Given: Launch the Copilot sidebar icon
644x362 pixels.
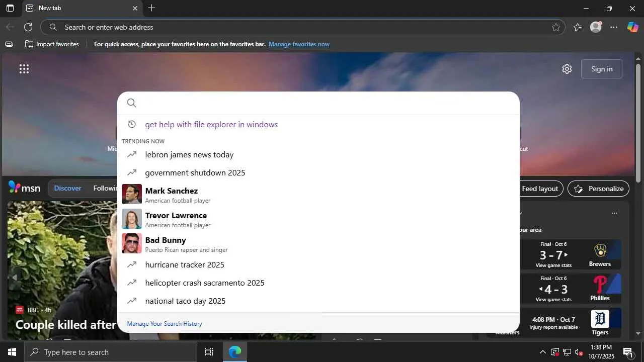Looking at the screenshot, I should (632, 27).
